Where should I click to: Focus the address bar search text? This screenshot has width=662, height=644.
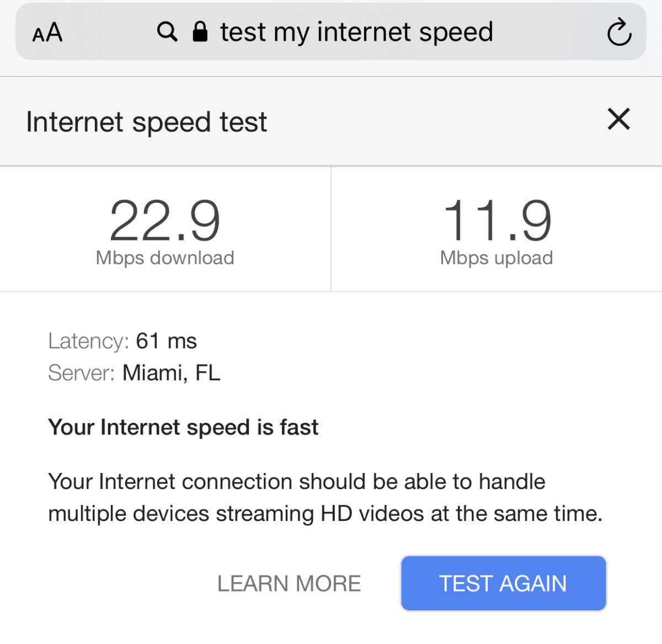(x=356, y=32)
